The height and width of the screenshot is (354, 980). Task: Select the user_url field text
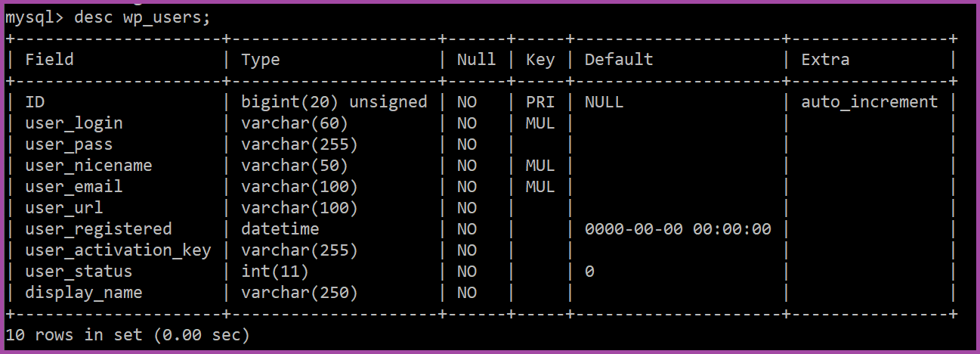click(64, 208)
